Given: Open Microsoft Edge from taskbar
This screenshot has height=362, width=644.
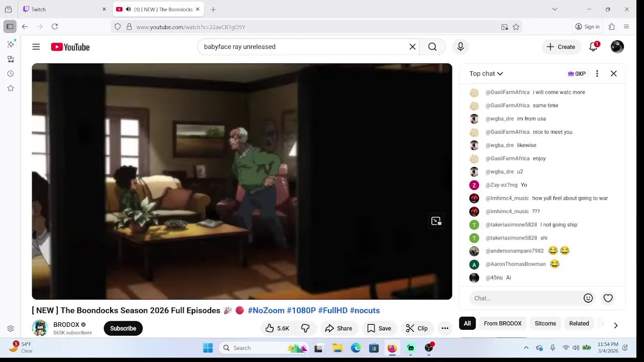Looking at the screenshot, I should 356,348.
